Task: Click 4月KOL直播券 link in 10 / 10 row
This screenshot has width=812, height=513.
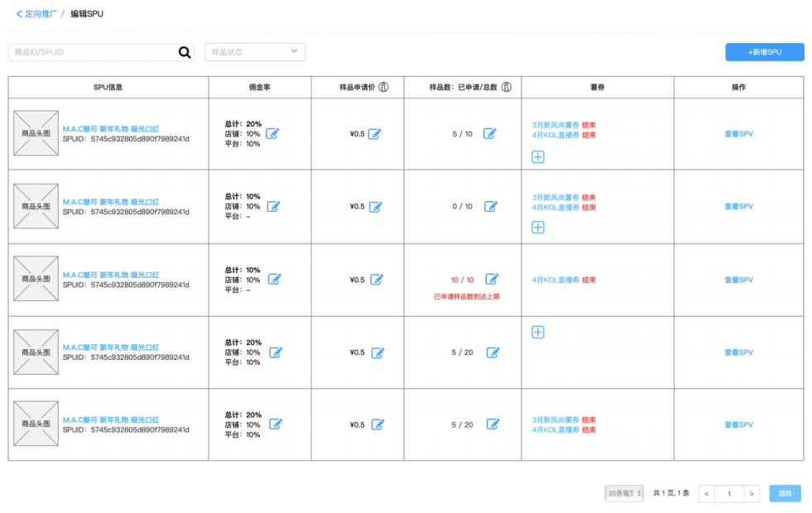Action: [555, 280]
